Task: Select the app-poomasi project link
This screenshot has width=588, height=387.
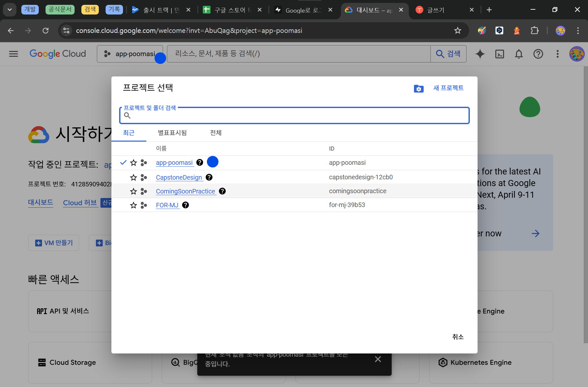Action: (174, 163)
